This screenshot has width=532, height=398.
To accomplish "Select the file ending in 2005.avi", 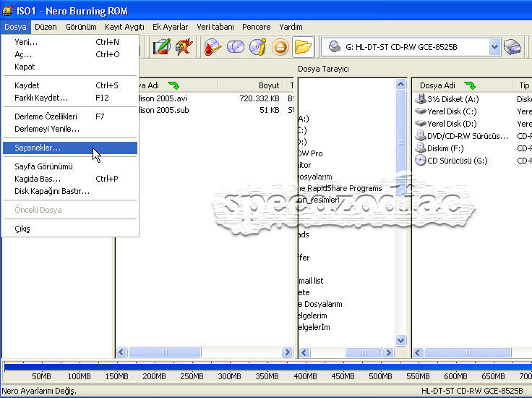I will (163, 98).
